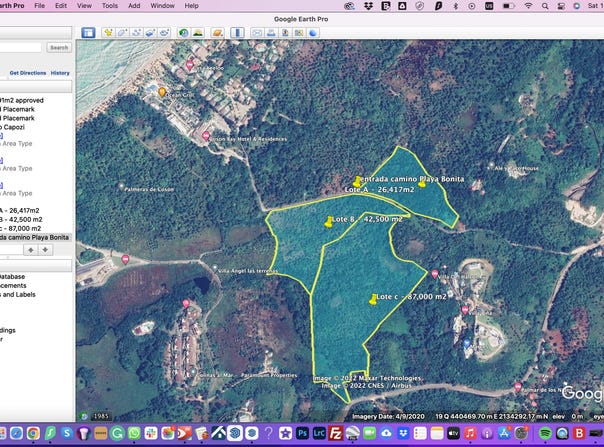
Task: Select the Capozi place entry
Action: (12, 127)
